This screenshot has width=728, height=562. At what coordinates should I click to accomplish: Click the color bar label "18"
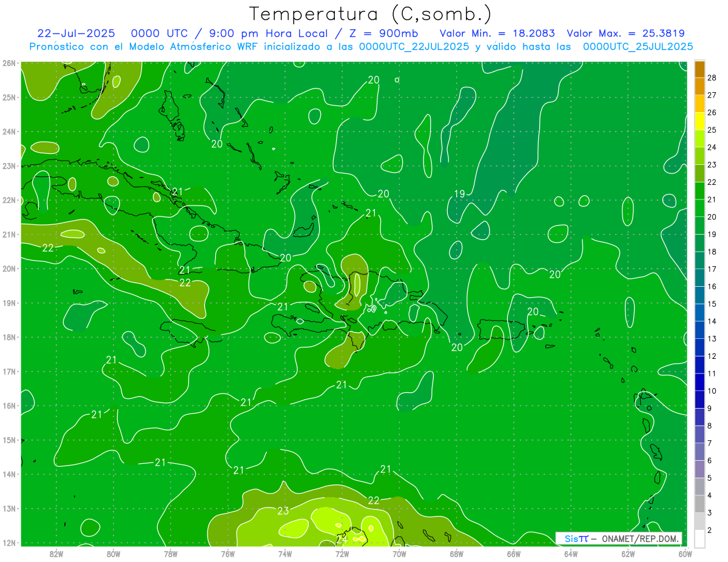[712, 251]
